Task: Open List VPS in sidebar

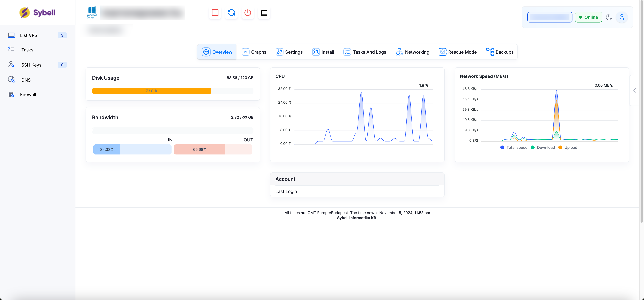Action: [x=28, y=35]
